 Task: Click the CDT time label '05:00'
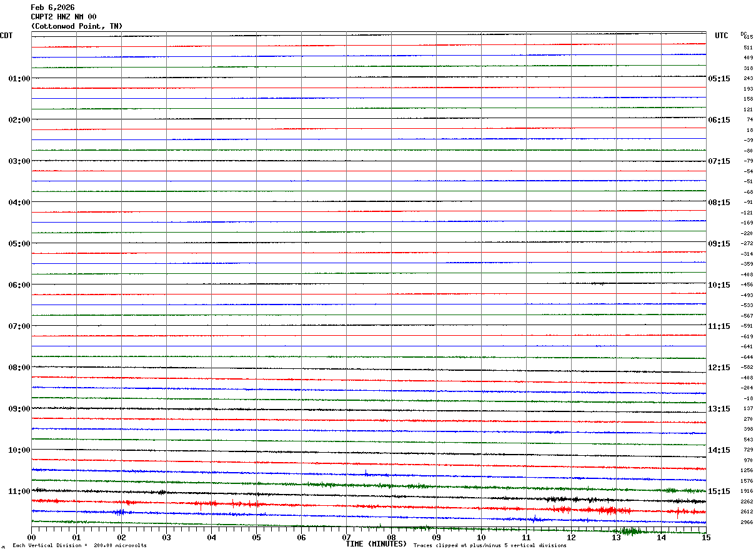(x=19, y=244)
